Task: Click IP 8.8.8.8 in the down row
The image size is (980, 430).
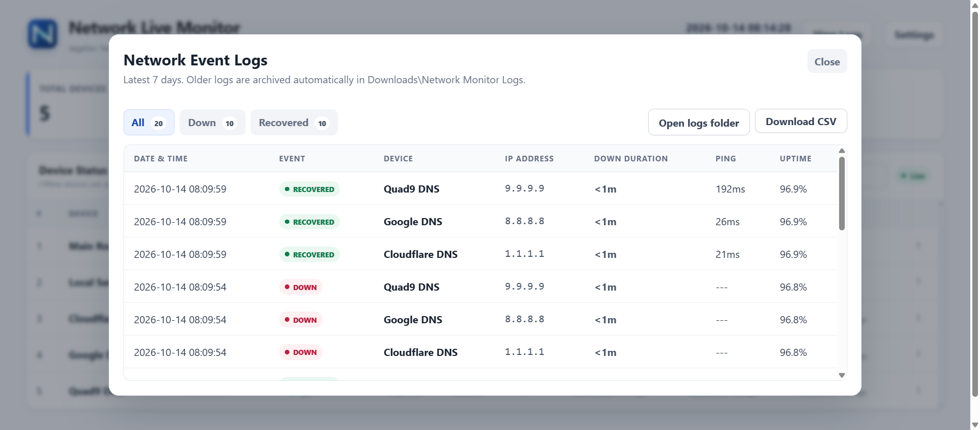Action: 525,319
